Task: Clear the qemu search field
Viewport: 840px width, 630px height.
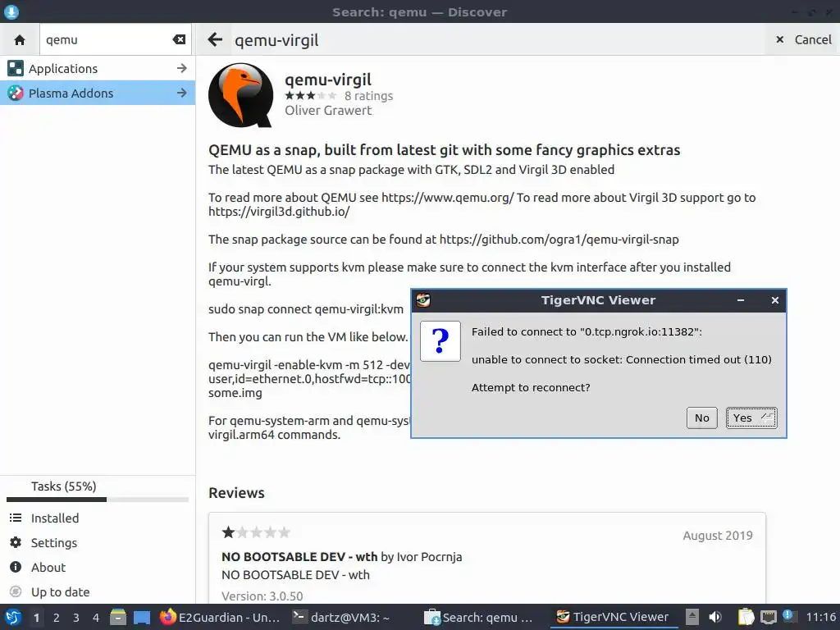Action: pyautogui.click(x=179, y=39)
